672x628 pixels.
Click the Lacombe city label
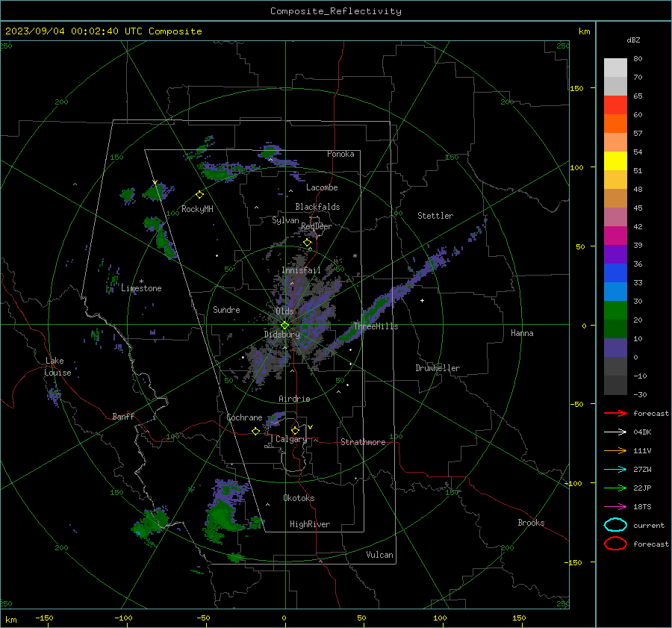[x=322, y=187]
